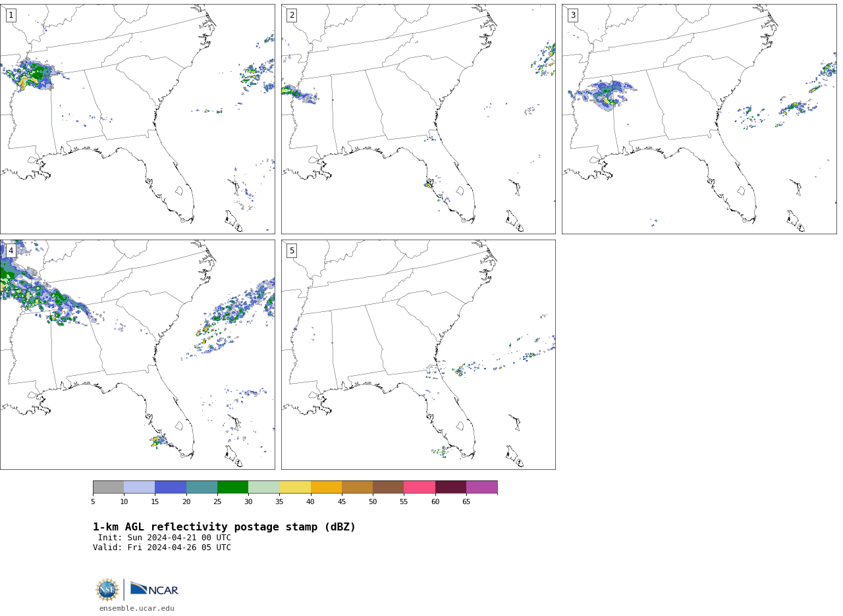Click the pale green 30-35 dBZ swatch

coord(263,487)
